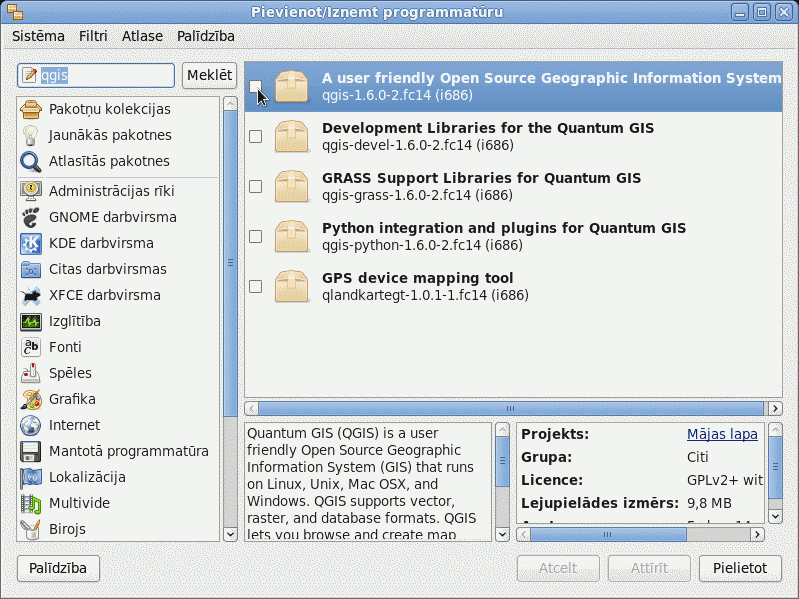This screenshot has width=799, height=599.
Task: Mark the qgis-python package checkbox
Action: pyautogui.click(x=255, y=236)
